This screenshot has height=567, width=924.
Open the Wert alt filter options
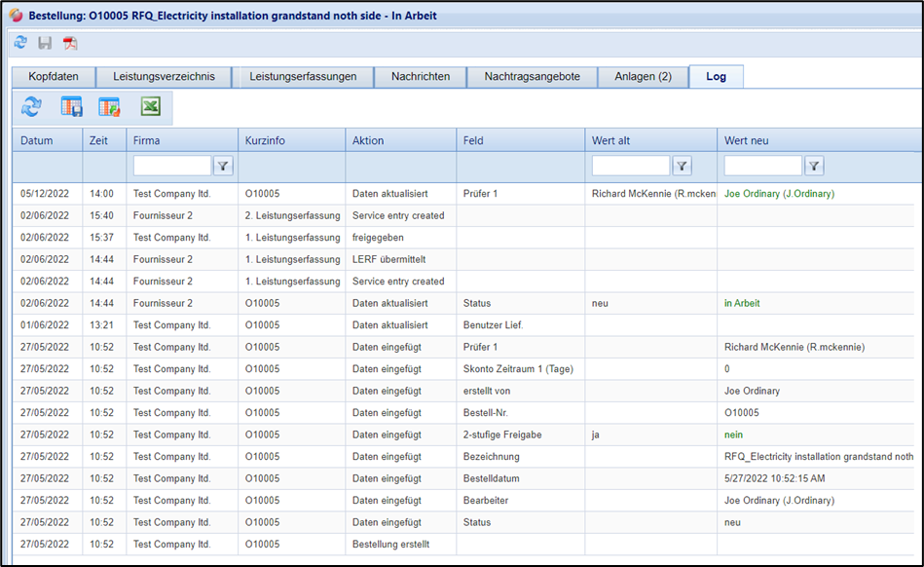(683, 167)
